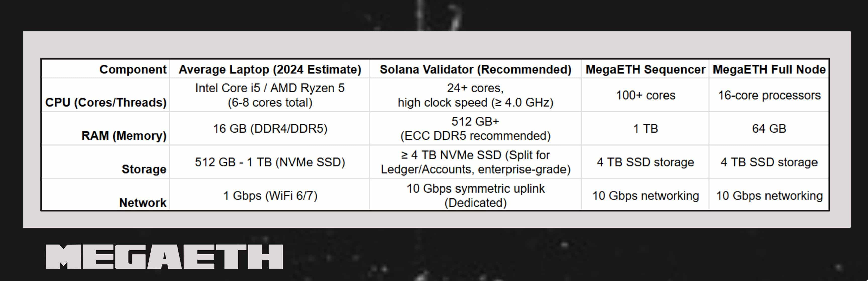
Task: Click the Component column header
Action: click(133, 69)
